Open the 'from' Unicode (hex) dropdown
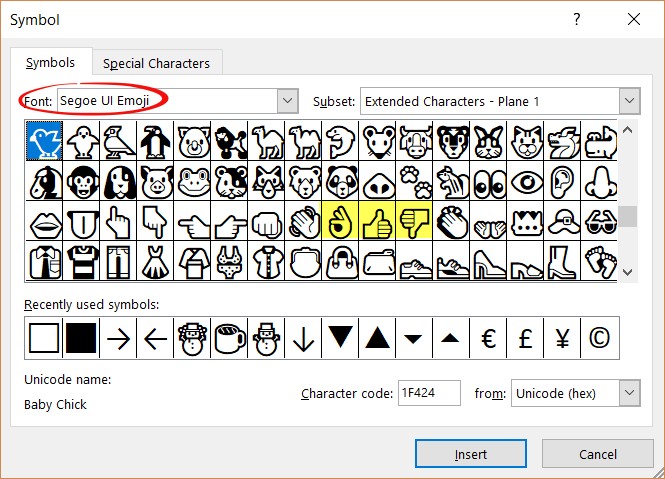The width and height of the screenshot is (665, 479). coord(628,393)
